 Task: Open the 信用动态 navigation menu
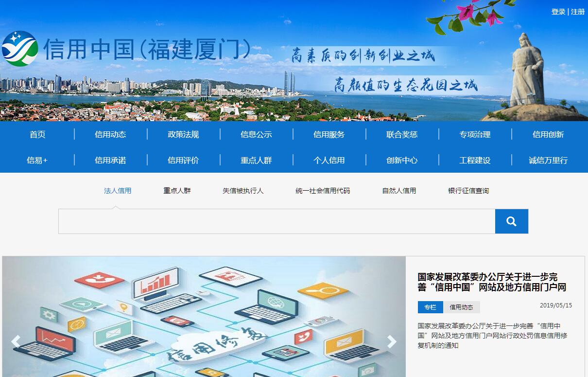click(110, 135)
